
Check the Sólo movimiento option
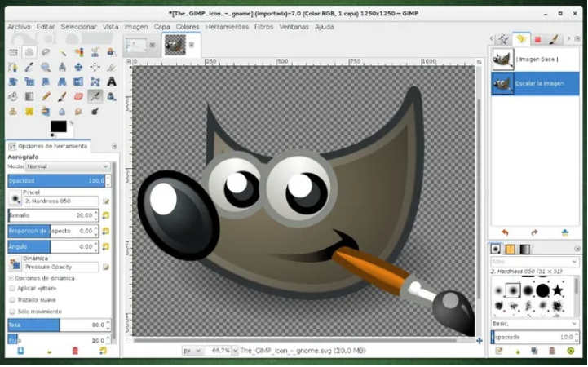click(x=11, y=311)
